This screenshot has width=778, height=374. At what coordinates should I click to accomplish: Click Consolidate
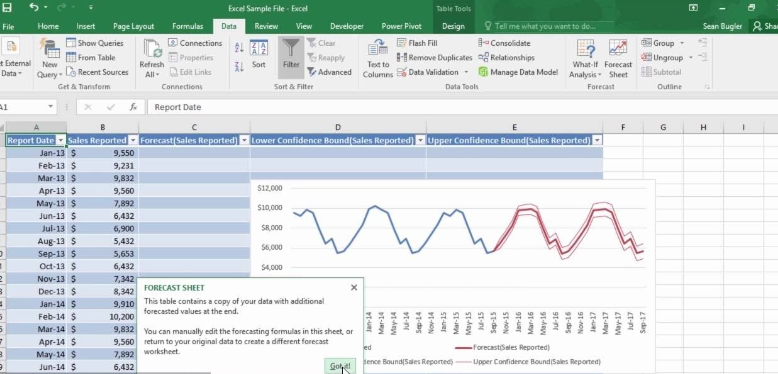pyautogui.click(x=504, y=43)
